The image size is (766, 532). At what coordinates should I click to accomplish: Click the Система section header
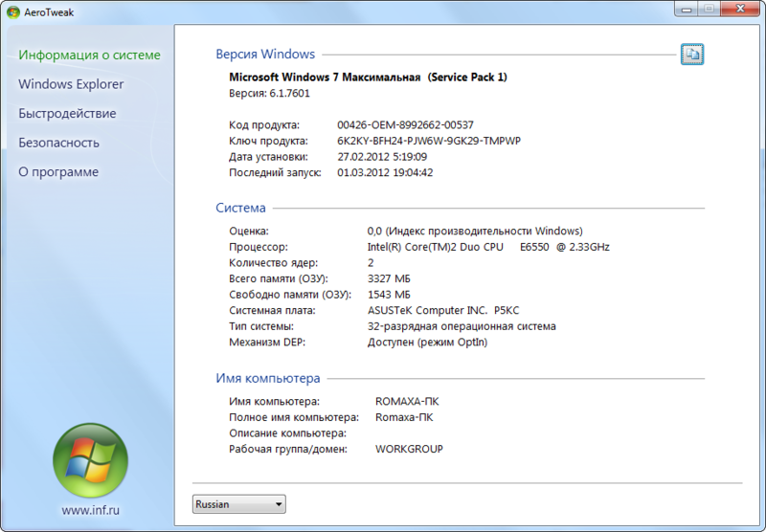[x=241, y=208]
